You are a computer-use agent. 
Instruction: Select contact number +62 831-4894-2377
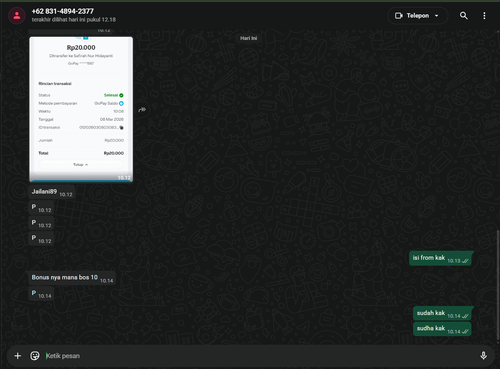[x=63, y=11]
